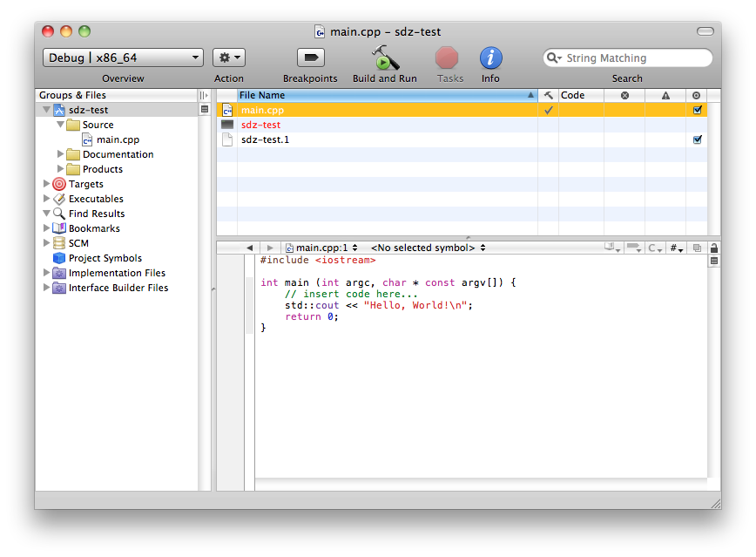This screenshot has width=756, height=557.
Task: Collapse the sdz-test project tree
Action: [x=46, y=110]
